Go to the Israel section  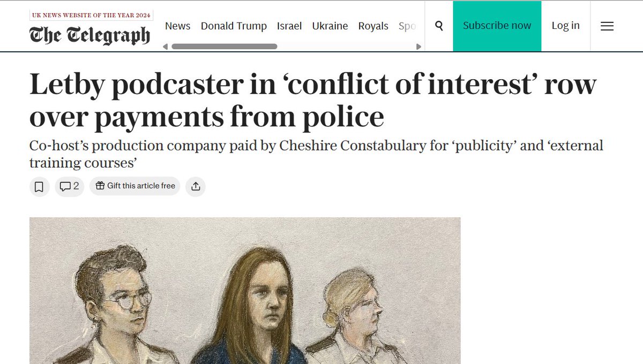[289, 26]
